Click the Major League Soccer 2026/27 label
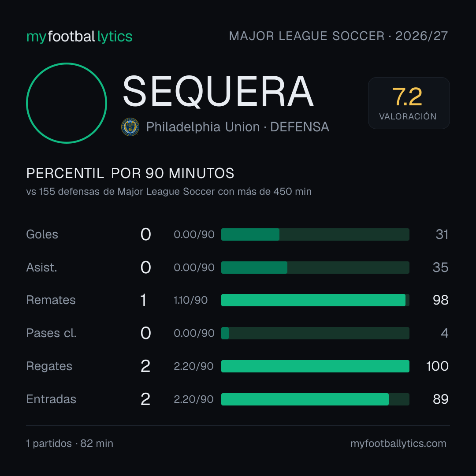This screenshot has width=476, height=476. [338, 36]
